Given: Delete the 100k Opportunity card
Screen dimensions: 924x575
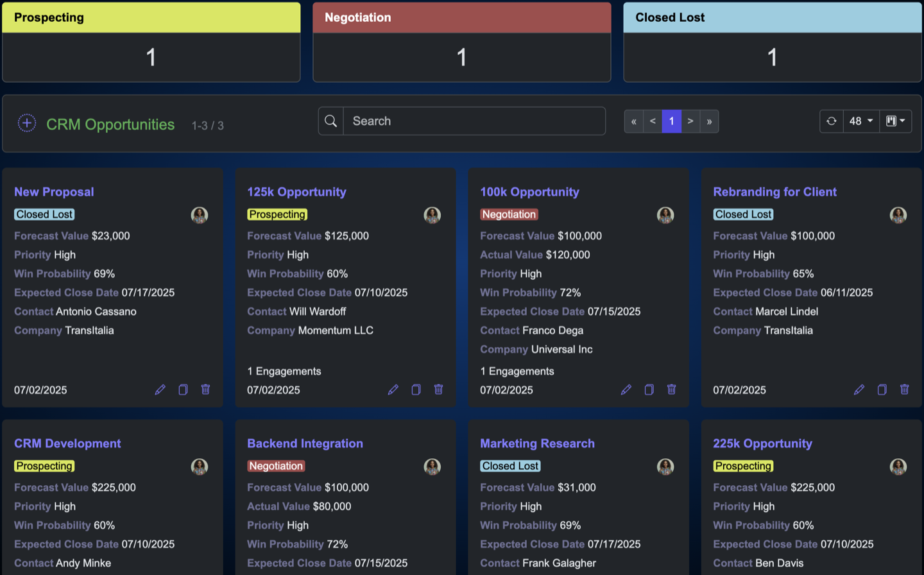Looking at the screenshot, I should (671, 390).
